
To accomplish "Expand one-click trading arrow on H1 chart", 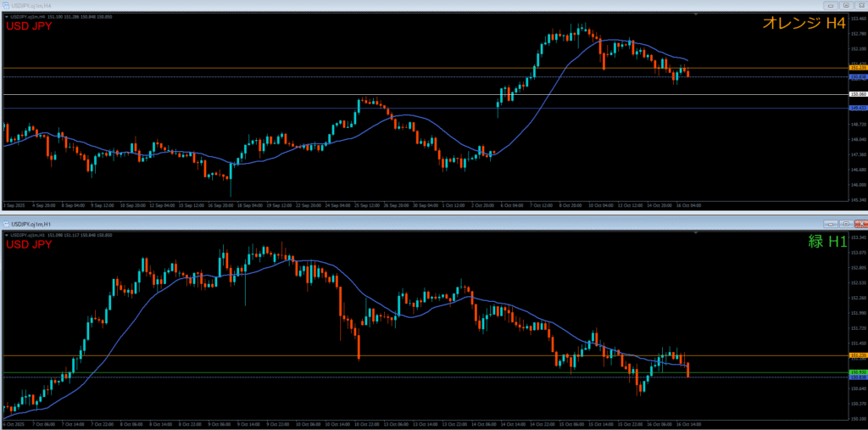I will [x=5, y=234].
